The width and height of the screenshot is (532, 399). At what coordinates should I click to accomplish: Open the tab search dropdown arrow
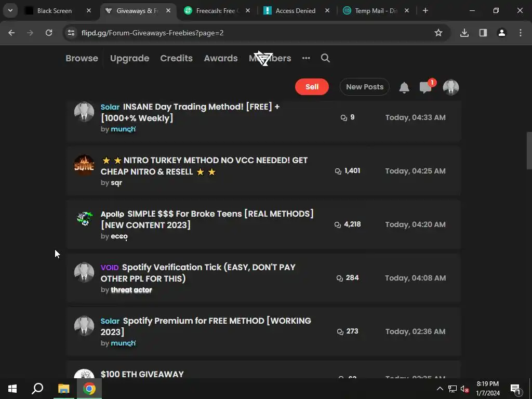(x=10, y=10)
